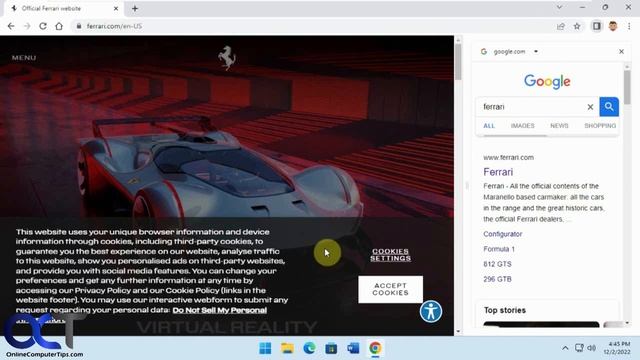This screenshot has width=640, height=360.
Task: Open side panel google.com source dropdown
Action: point(536,51)
